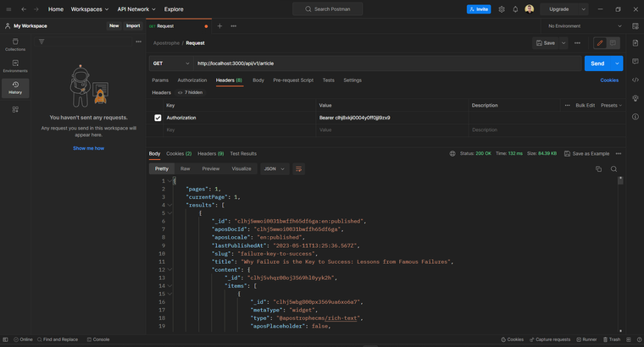This screenshot has width=644, height=347.
Task: Click the request URL input field
Action: coord(387,63)
